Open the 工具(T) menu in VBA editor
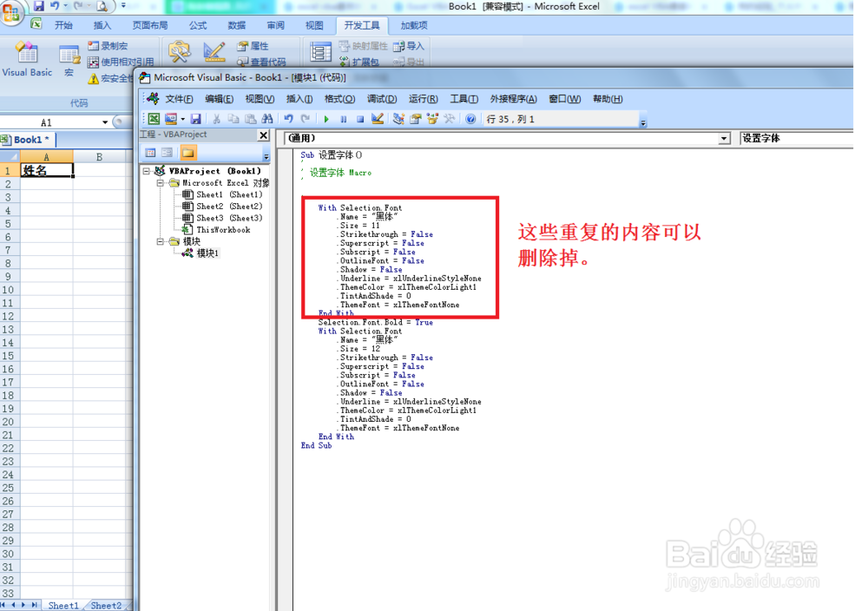The width and height of the screenshot is (868, 611). point(464,99)
